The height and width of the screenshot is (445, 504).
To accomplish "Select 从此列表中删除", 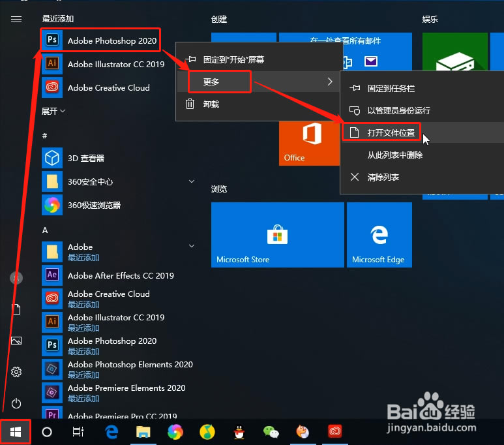I will pyautogui.click(x=422, y=155).
